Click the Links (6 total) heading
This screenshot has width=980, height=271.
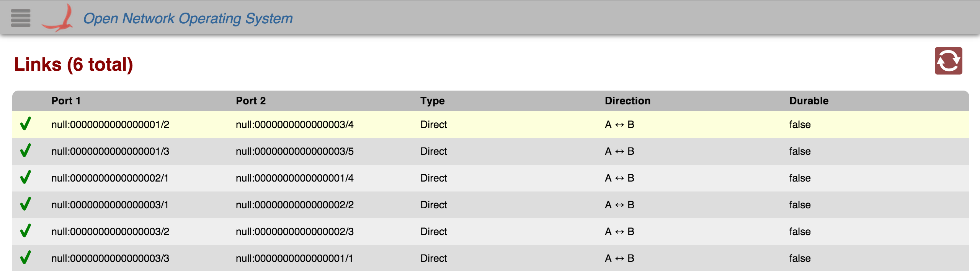coord(73,64)
